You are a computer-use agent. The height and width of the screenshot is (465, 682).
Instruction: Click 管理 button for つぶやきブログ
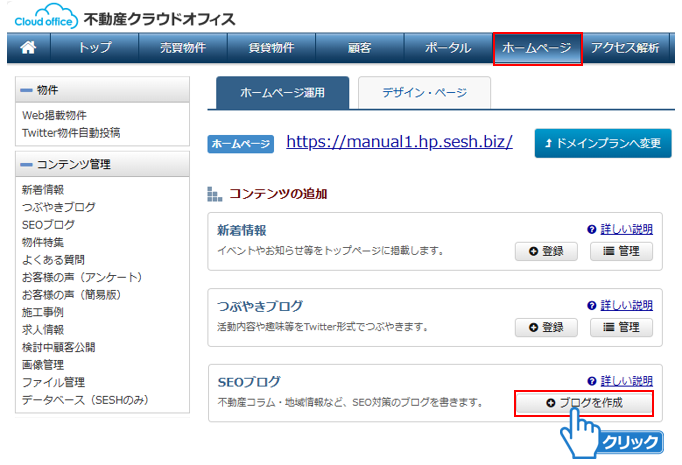click(621, 327)
